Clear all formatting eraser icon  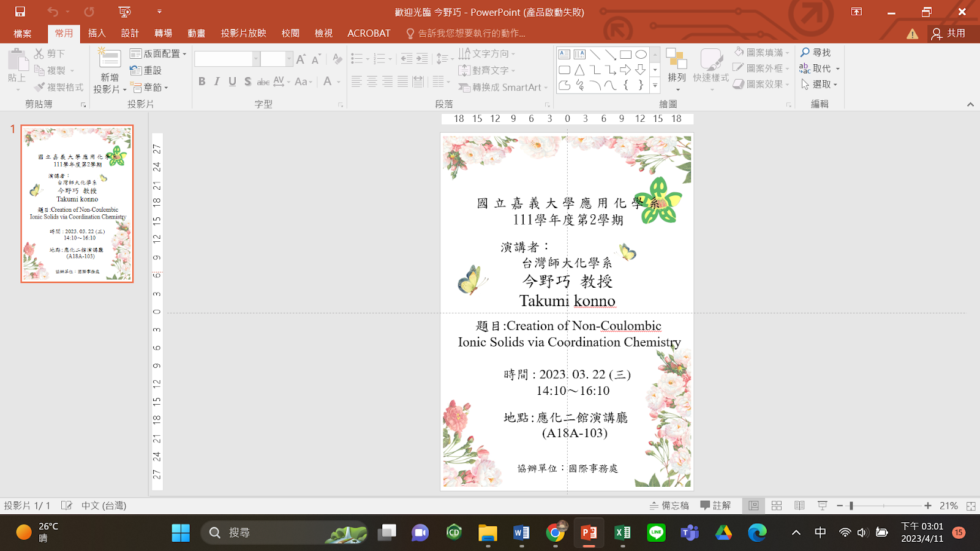(x=337, y=59)
